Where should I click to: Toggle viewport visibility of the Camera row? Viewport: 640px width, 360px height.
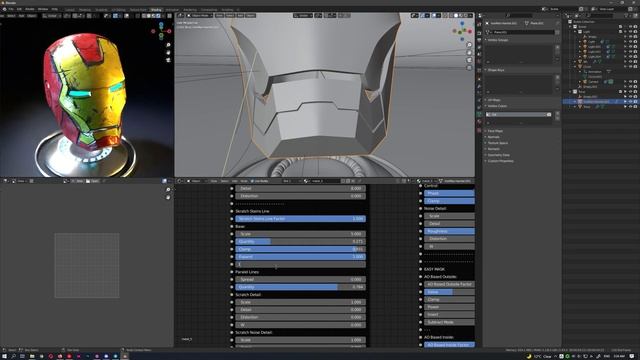coord(631,82)
